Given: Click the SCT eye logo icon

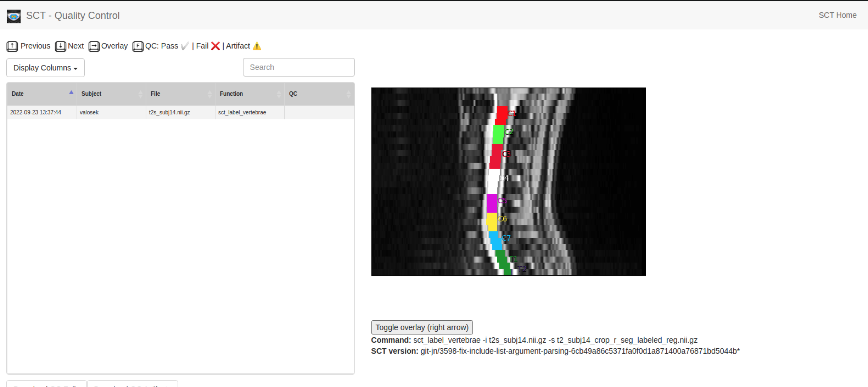Looking at the screenshot, I should pyautogui.click(x=13, y=16).
